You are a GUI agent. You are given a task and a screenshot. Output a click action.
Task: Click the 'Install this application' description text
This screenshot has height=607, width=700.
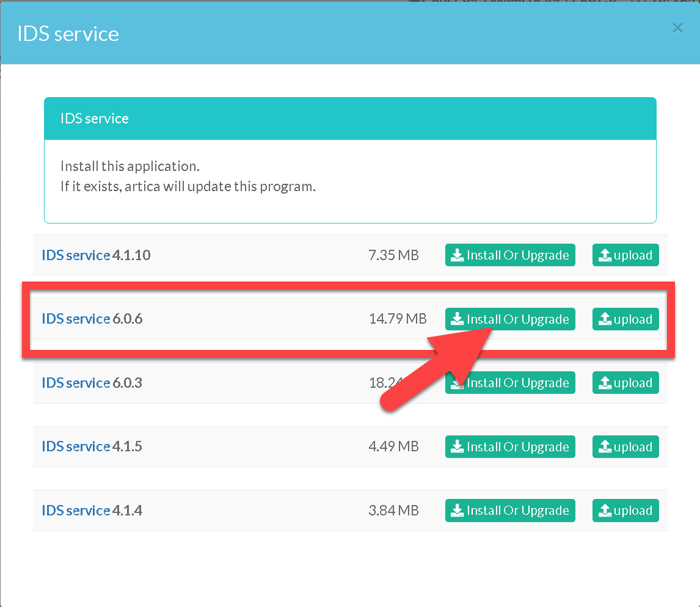coord(130,166)
